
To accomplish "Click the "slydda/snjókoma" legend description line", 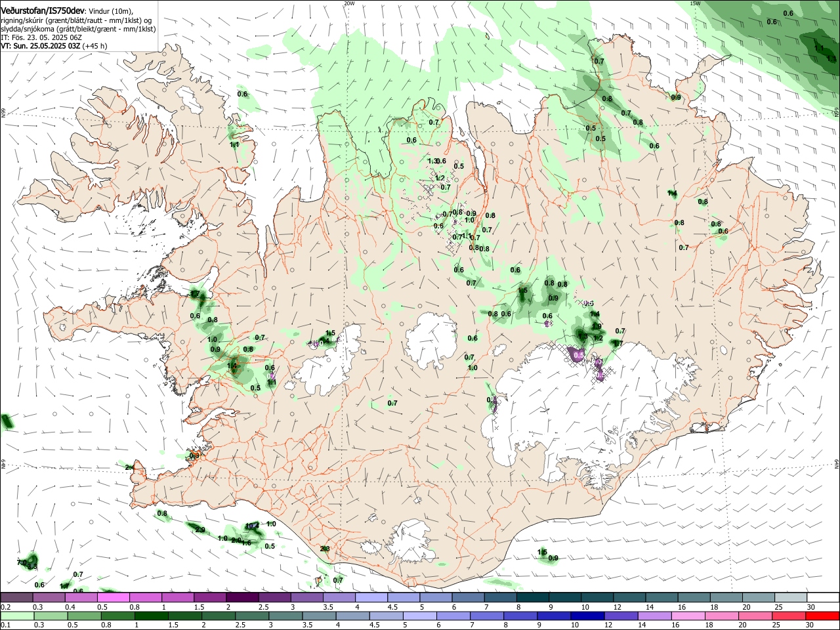I will pos(78,29).
